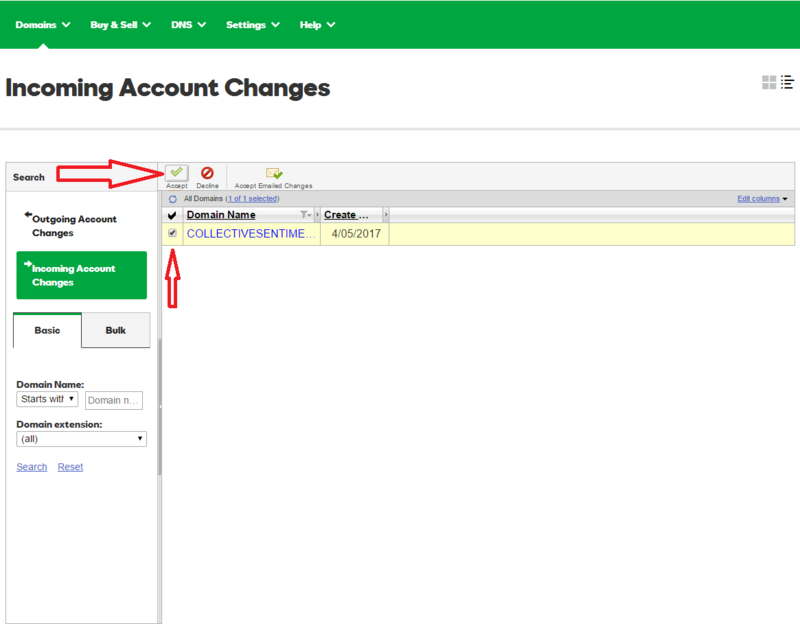
Task: Click the Search link
Action: tap(32, 467)
